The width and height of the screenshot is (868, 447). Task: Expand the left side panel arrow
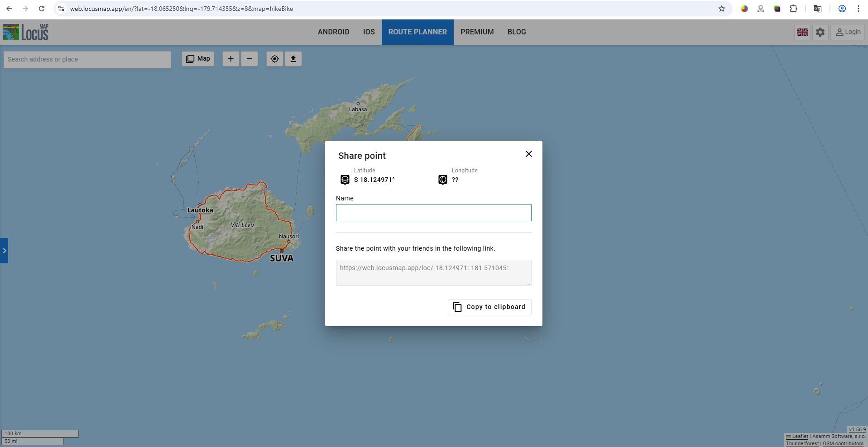tap(4, 251)
